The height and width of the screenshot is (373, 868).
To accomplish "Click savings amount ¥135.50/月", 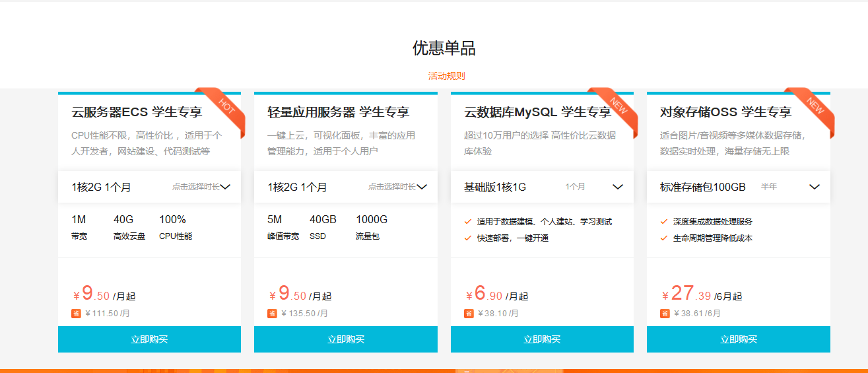I will [x=304, y=314].
